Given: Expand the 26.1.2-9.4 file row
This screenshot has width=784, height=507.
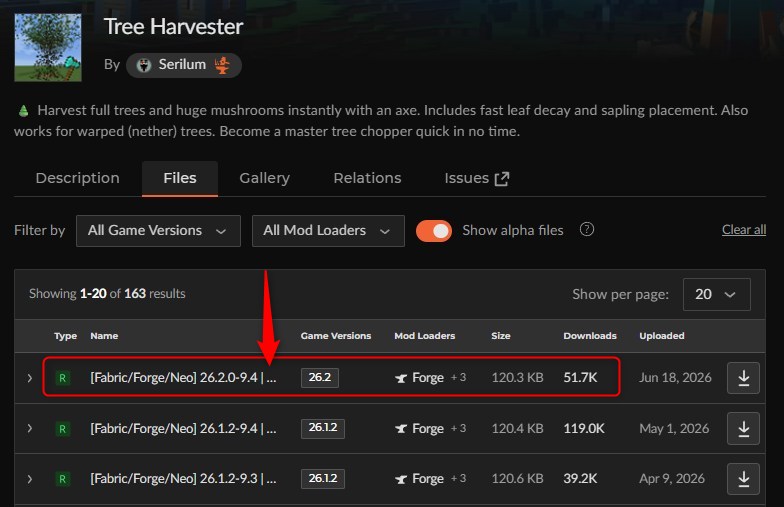Looking at the screenshot, I should [x=30, y=428].
